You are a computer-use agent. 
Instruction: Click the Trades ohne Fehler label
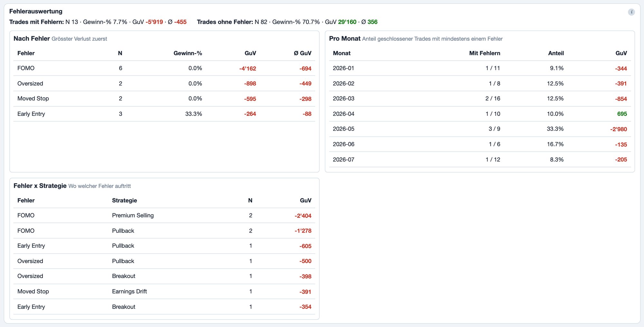pyautogui.click(x=225, y=22)
